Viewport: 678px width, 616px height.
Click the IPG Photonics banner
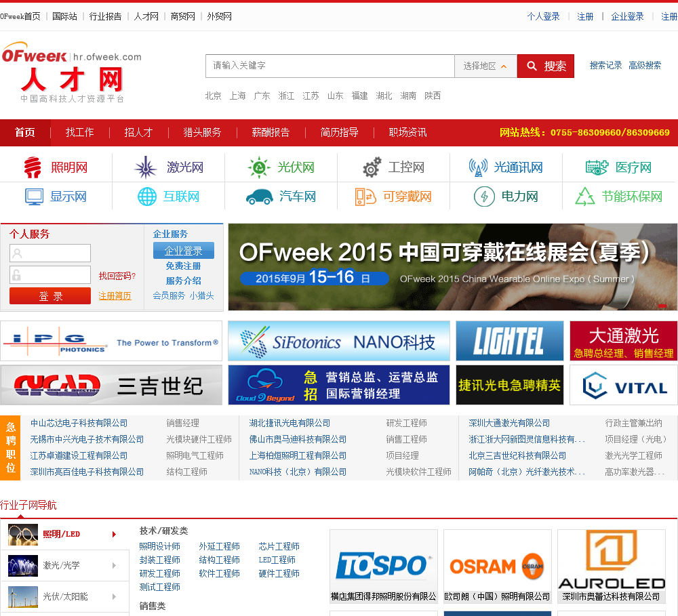(x=111, y=341)
